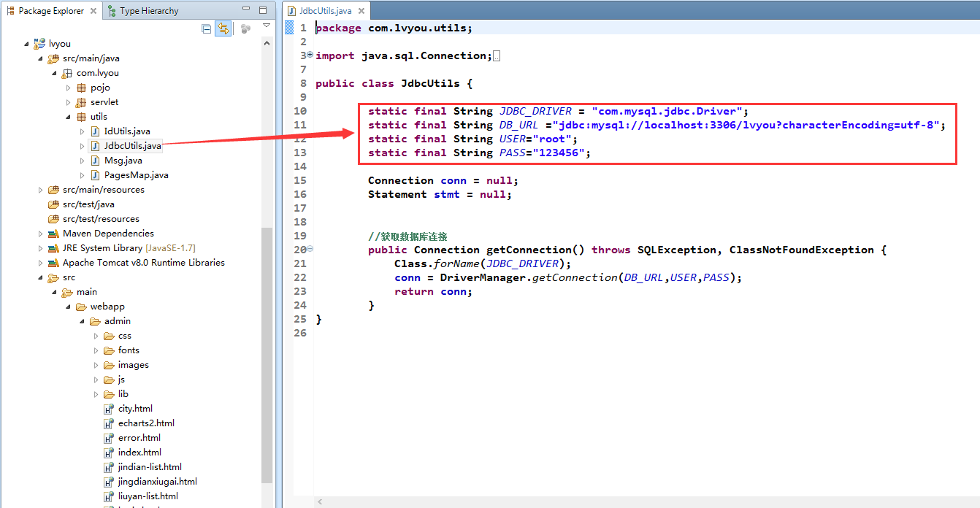The width and height of the screenshot is (980, 508).
Task: Close the Package Explorer tab
Action: tap(93, 11)
